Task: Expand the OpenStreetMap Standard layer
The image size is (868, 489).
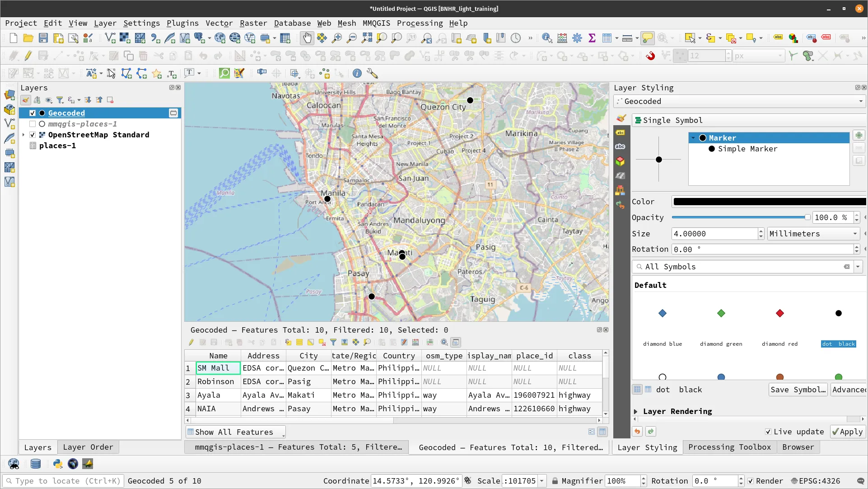Action: pos(23,135)
